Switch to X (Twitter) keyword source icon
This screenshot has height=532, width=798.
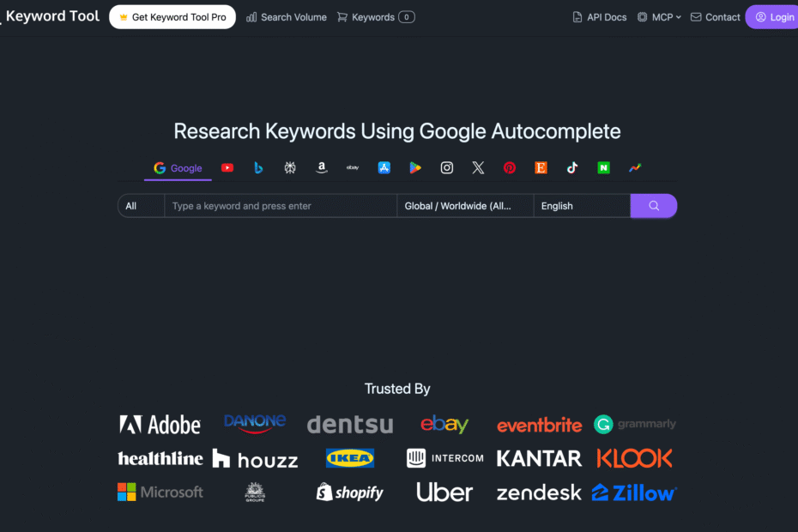[x=478, y=167]
